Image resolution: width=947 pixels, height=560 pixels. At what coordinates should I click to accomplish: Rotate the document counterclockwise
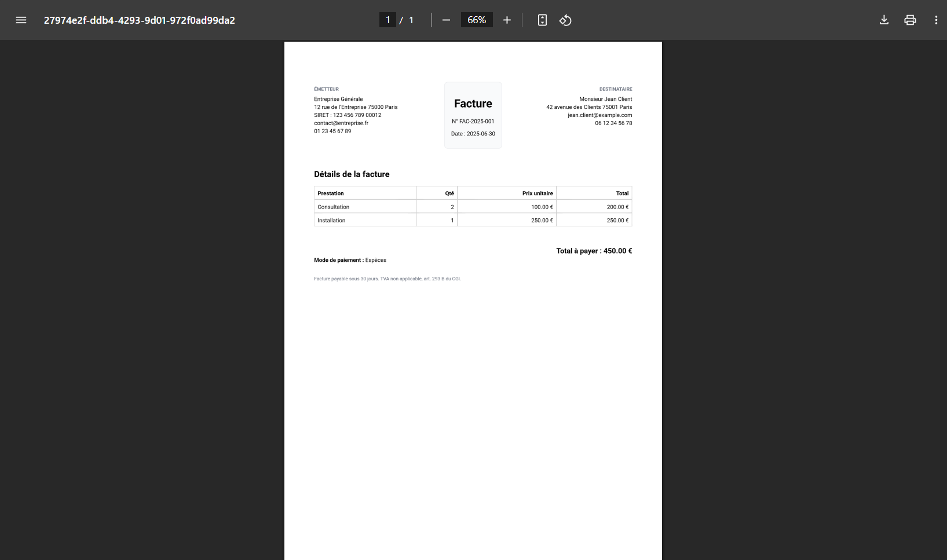(x=565, y=20)
